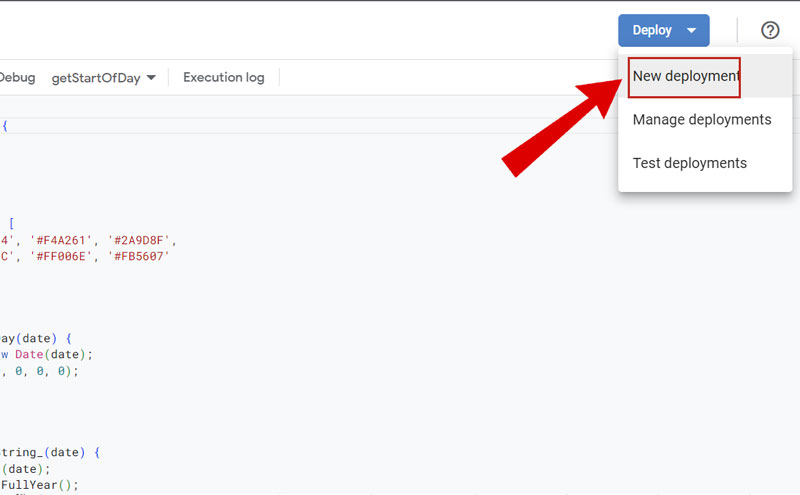Click the 'tring_(date) {' function line
The height and width of the screenshot is (495, 800).
50,452
